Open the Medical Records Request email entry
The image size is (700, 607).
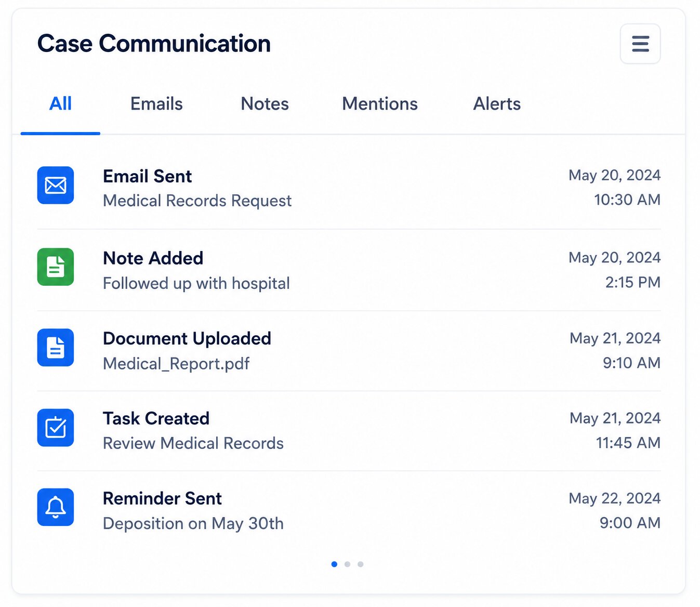pyautogui.click(x=349, y=188)
